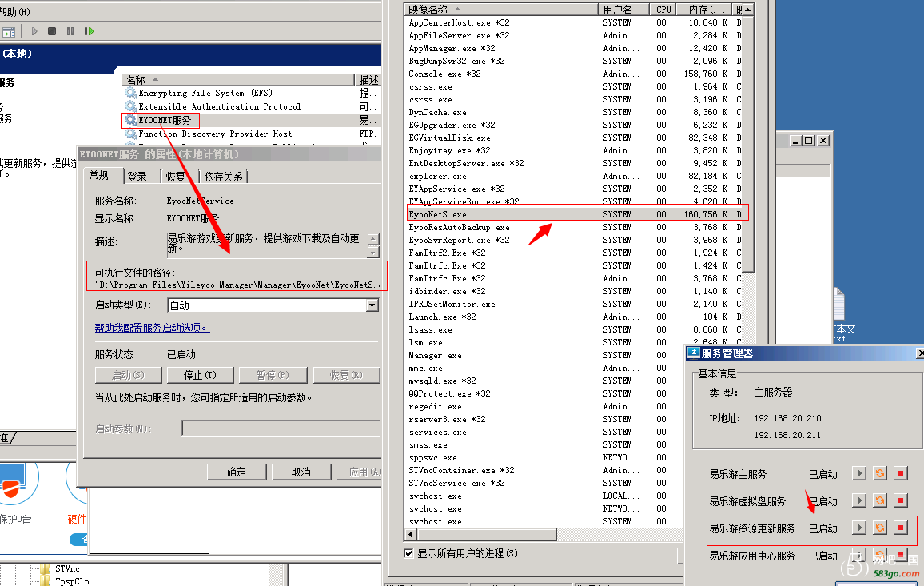Viewport: 924px width, 586px height.
Task: Open the 帮助(H) menu in Services window
Action: point(15,12)
